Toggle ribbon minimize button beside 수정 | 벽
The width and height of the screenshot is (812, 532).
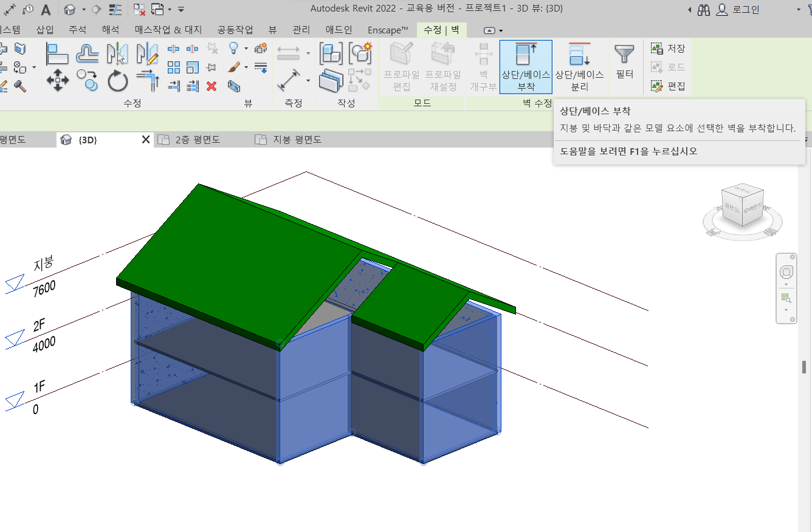(489, 30)
